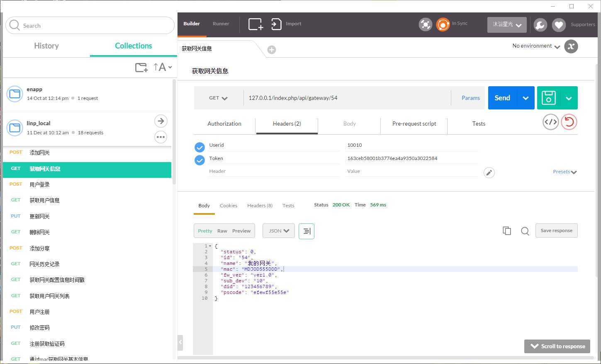This screenshot has width=601, height=364.
Task: Click the sidebar search field
Action: point(90,26)
